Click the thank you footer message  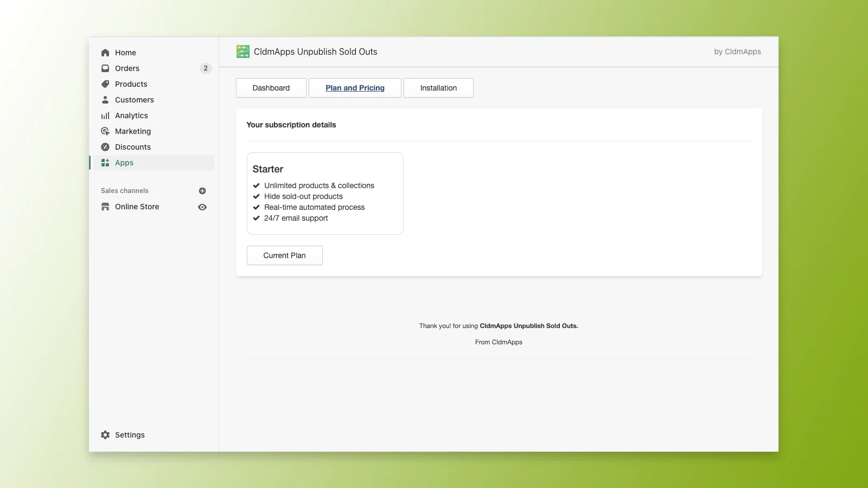[499, 326]
